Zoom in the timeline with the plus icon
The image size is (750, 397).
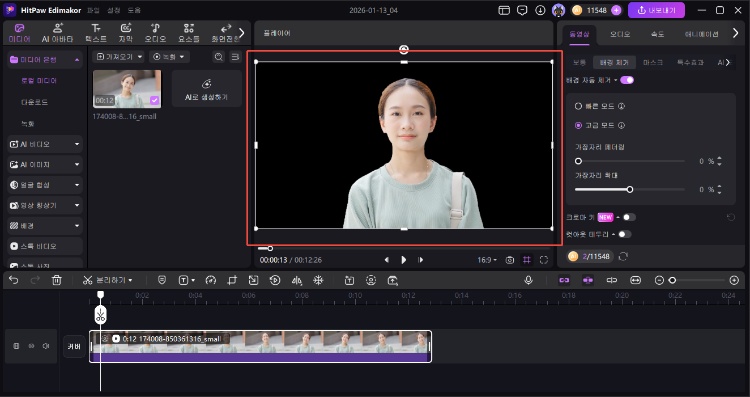[x=734, y=280]
